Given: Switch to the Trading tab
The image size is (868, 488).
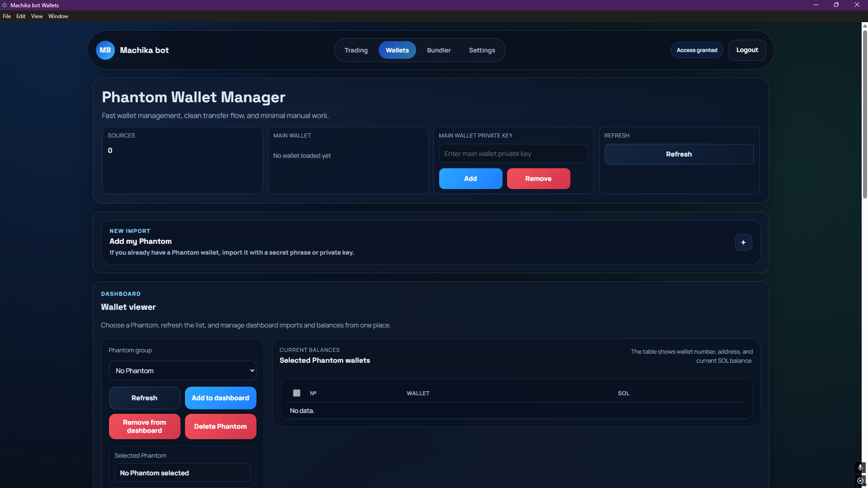Looking at the screenshot, I should point(356,50).
